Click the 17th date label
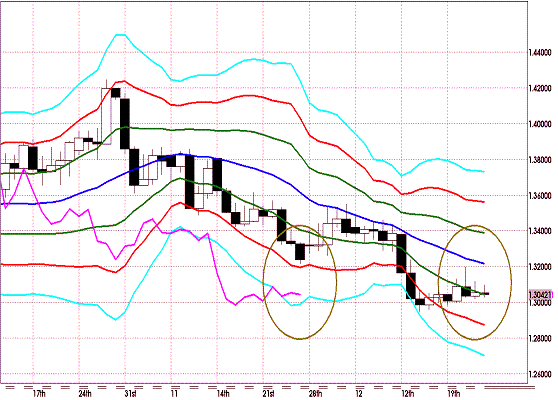558x400 pixels. 39,394
